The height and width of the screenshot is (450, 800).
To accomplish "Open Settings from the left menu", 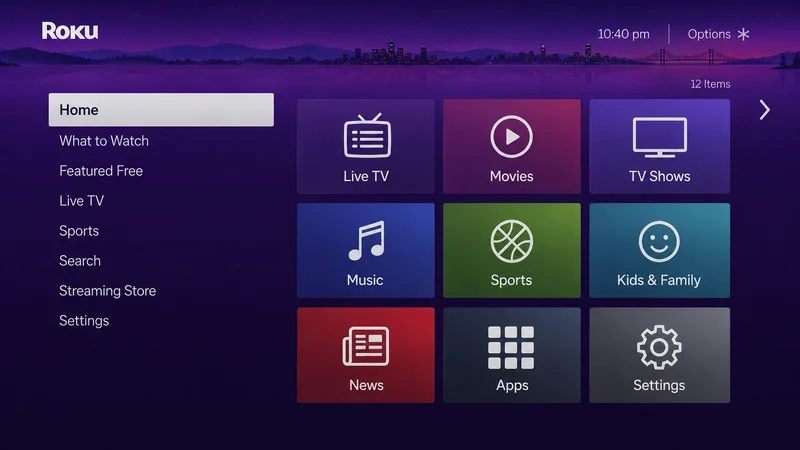I will [84, 321].
